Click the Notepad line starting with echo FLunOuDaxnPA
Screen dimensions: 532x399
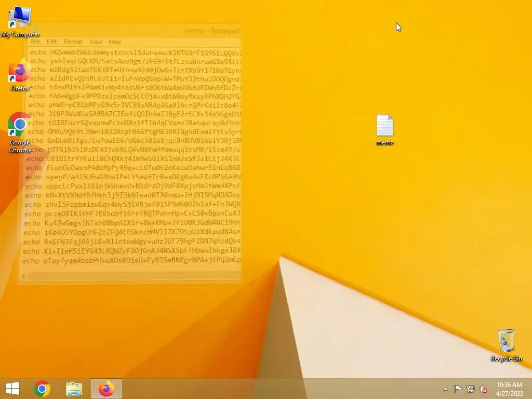point(134,168)
